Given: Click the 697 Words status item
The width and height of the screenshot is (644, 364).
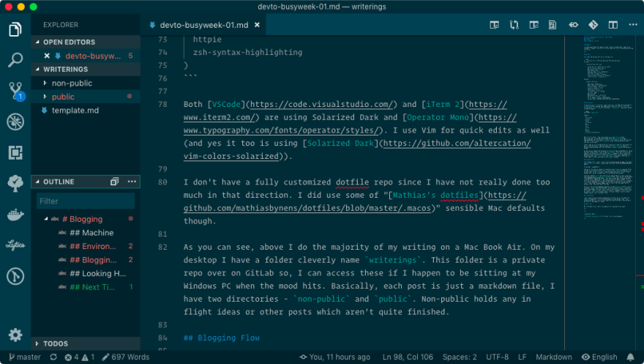Looking at the screenshot, I should pyautogui.click(x=126, y=357).
